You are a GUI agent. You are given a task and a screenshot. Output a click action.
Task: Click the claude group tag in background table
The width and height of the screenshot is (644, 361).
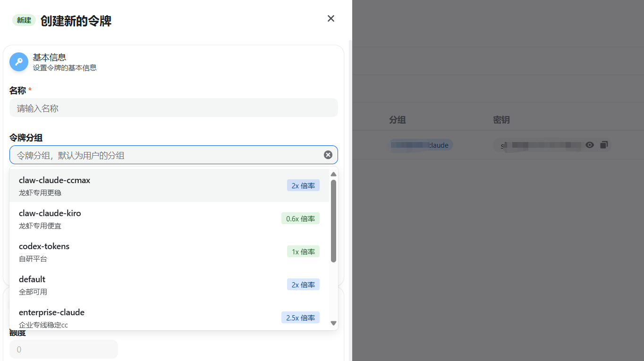[420, 145]
